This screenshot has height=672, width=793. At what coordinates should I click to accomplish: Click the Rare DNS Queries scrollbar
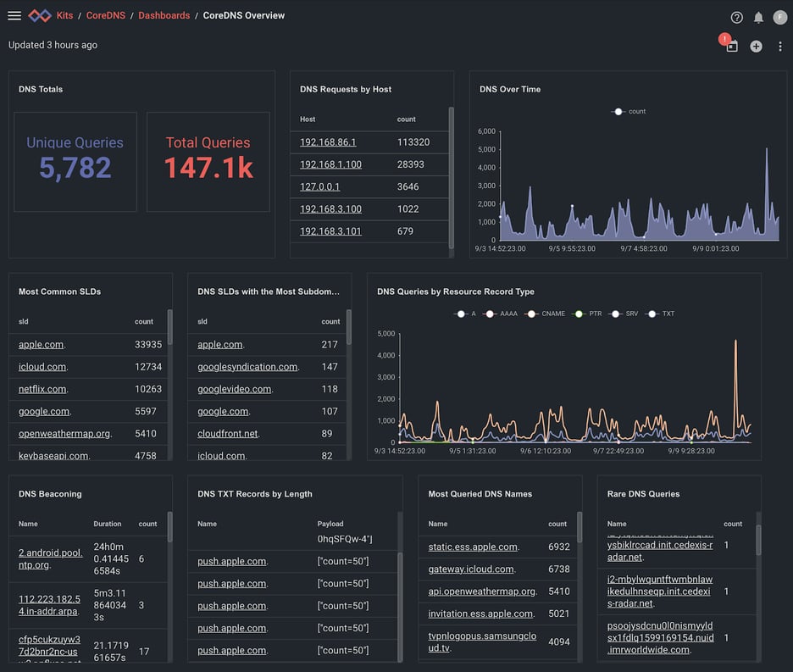(758, 542)
